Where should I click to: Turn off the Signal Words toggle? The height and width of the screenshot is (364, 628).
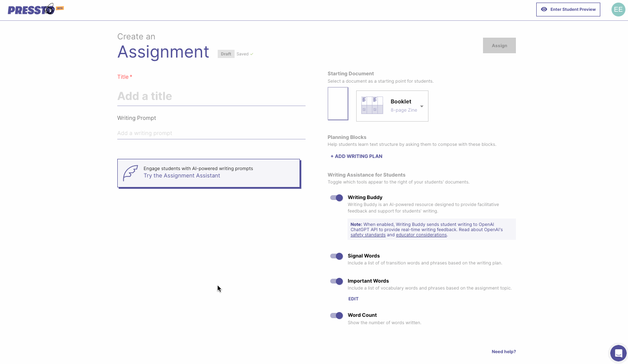(336, 256)
